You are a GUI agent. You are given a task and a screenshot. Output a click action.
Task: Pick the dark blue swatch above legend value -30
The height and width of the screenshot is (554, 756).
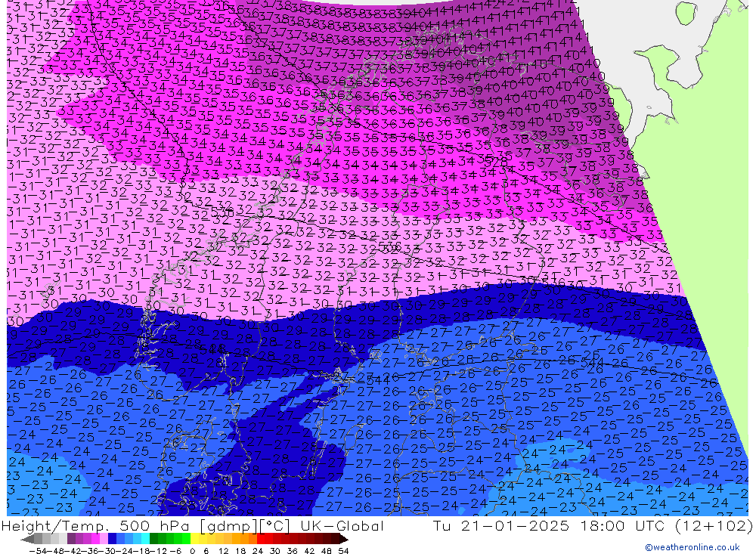[113, 540]
